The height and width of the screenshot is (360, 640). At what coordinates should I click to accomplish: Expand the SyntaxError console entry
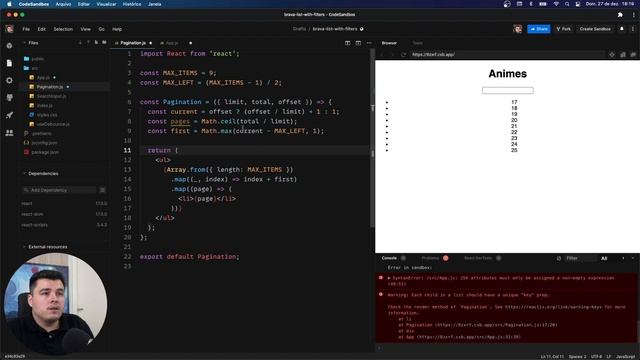[x=389, y=278]
